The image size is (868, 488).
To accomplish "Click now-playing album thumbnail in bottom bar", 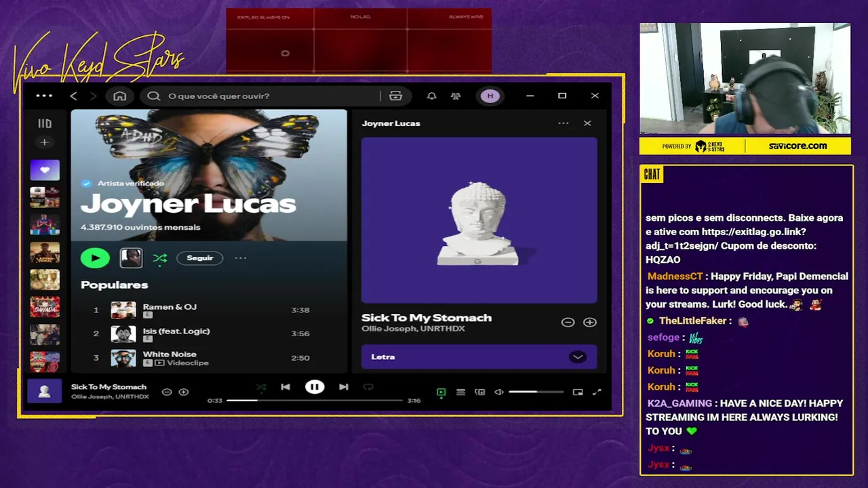I will click(45, 392).
